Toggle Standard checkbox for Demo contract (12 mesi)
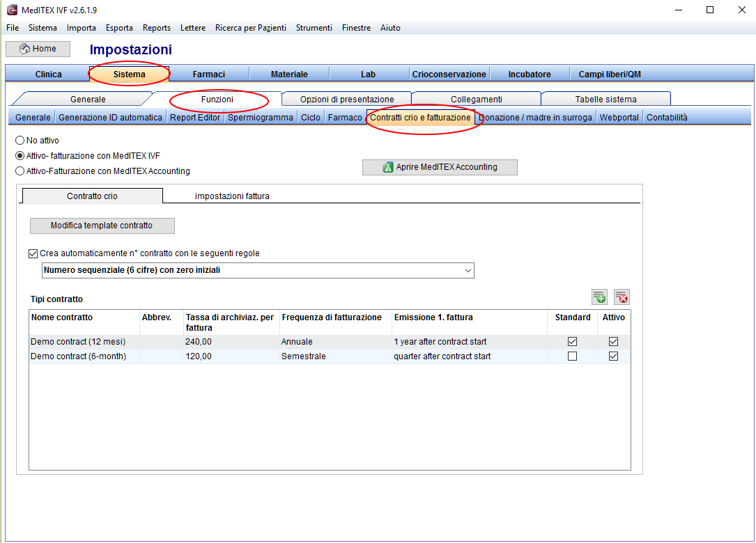Image resolution: width=756 pixels, height=543 pixels. (x=572, y=342)
